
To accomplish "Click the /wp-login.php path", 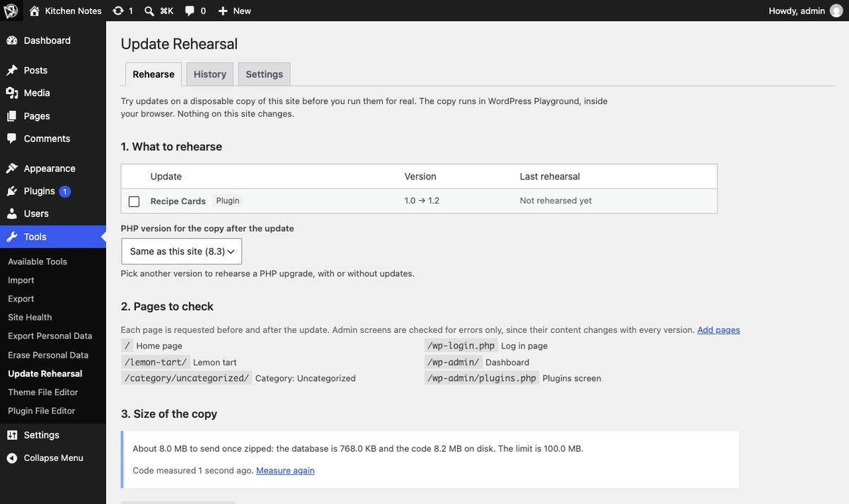I will pos(461,346).
